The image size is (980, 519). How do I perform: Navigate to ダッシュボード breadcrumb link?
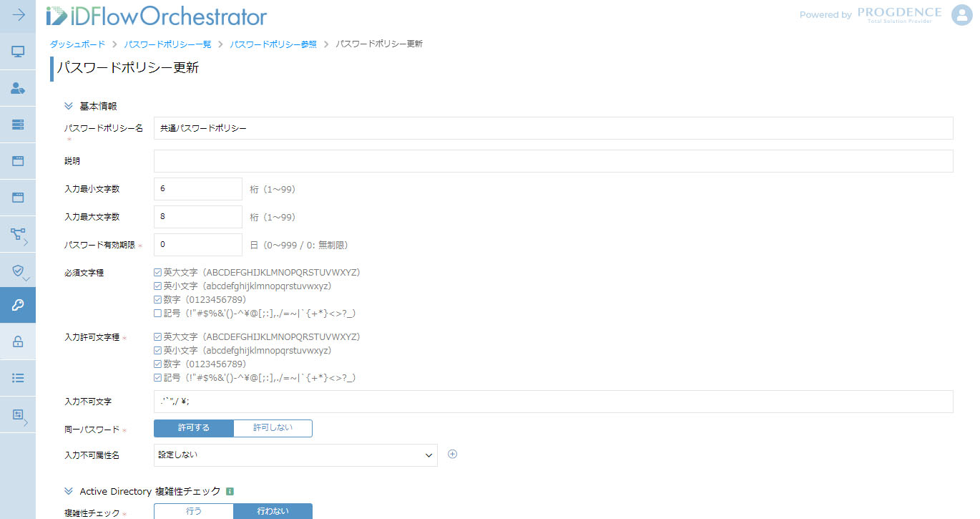coord(77,44)
